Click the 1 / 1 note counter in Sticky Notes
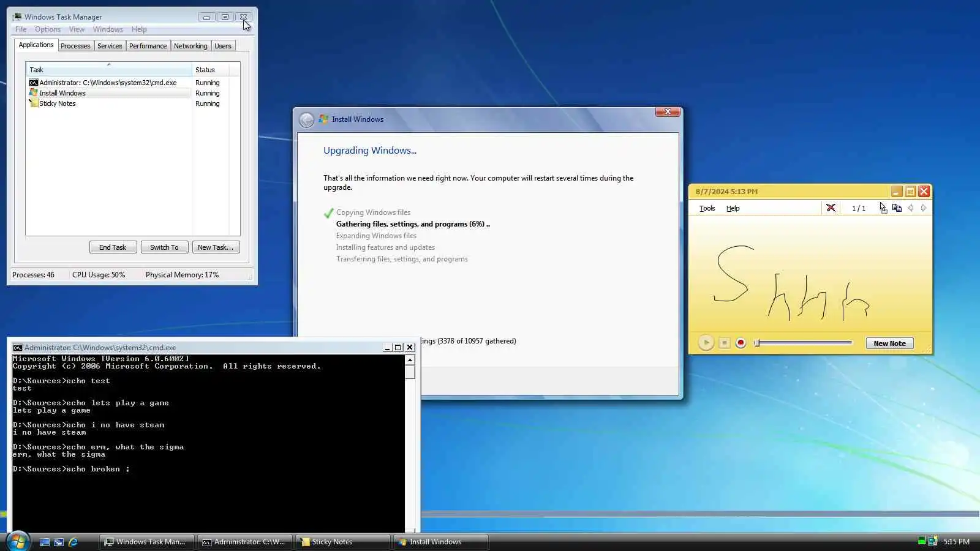980x551 pixels. pyautogui.click(x=859, y=208)
